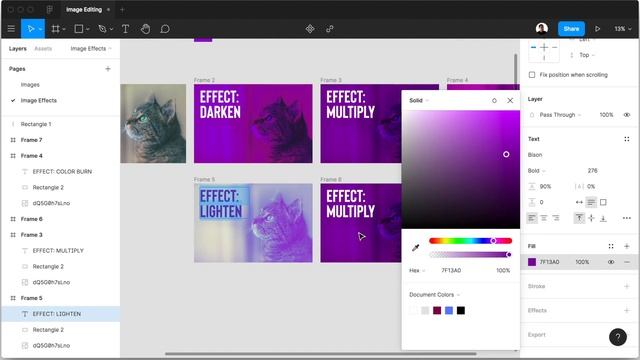The width and height of the screenshot is (640, 360).
Task: Click the Share button
Action: tap(571, 29)
